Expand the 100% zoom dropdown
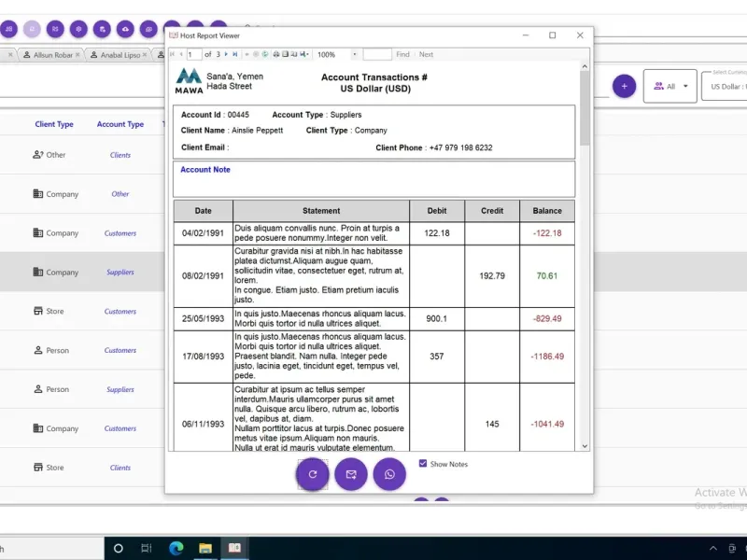747x560 pixels. tap(355, 54)
